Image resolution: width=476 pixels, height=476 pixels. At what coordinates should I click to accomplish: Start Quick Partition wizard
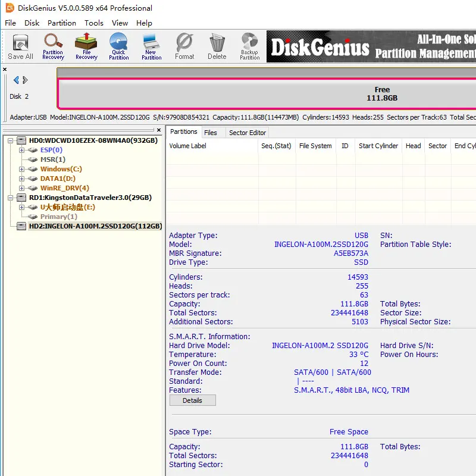click(x=118, y=46)
